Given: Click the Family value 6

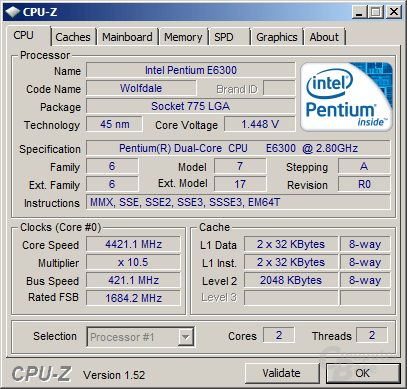Looking at the screenshot, I should point(112,166).
